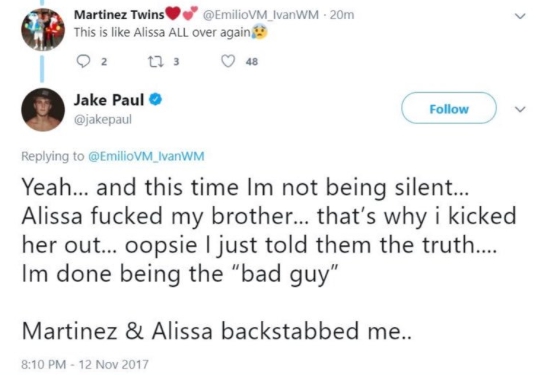Screen dimensions: 555x375
Task: Open the Martinez Twins profile picture
Action: pos(43,30)
